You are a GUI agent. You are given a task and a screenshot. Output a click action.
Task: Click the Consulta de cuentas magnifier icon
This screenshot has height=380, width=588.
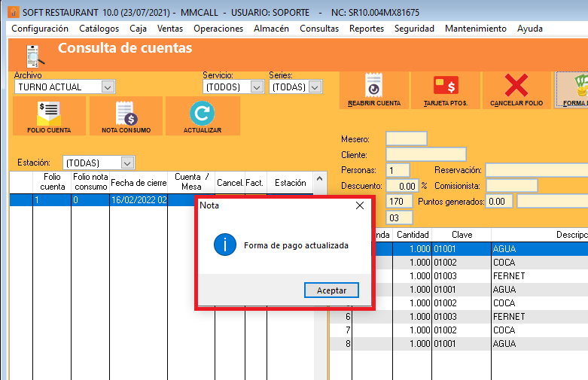(34, 55)
